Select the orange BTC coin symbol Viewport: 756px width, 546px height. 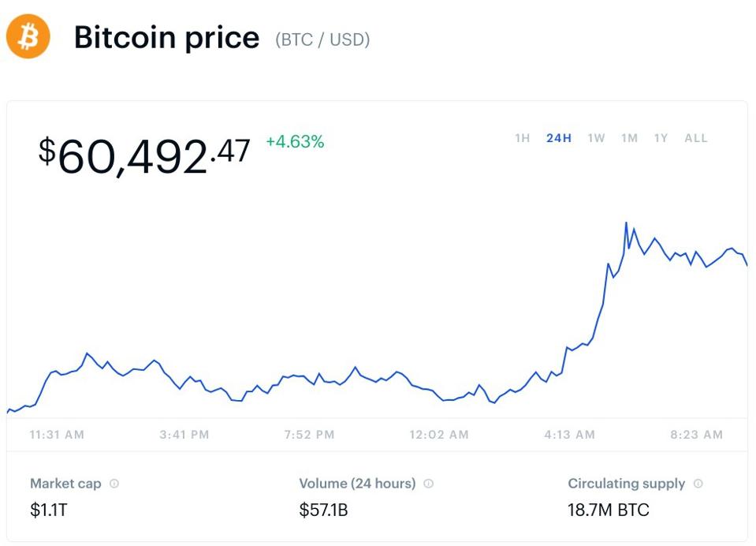pos(28,37)
